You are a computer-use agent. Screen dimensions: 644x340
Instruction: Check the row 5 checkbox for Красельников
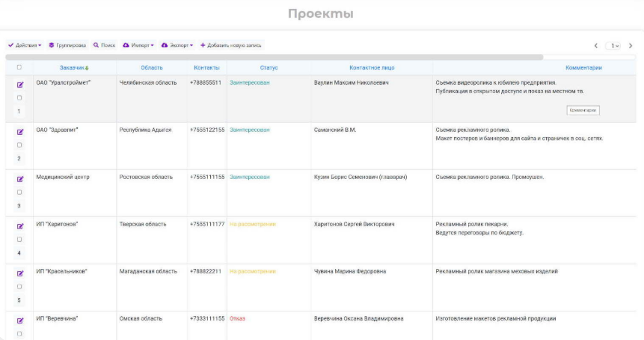19,287
